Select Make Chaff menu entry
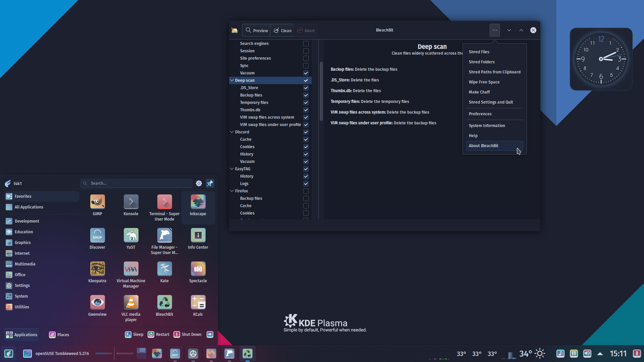This screenshot has width=644, height=362. click(x=494, y=92)
